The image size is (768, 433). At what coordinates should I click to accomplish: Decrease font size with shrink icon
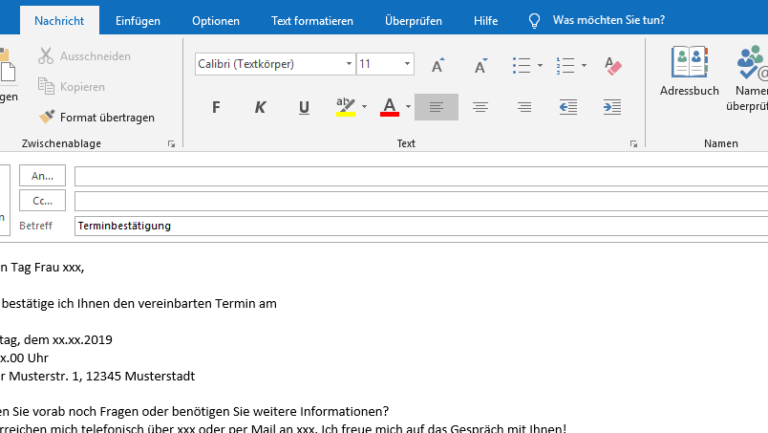pos(480,65)
